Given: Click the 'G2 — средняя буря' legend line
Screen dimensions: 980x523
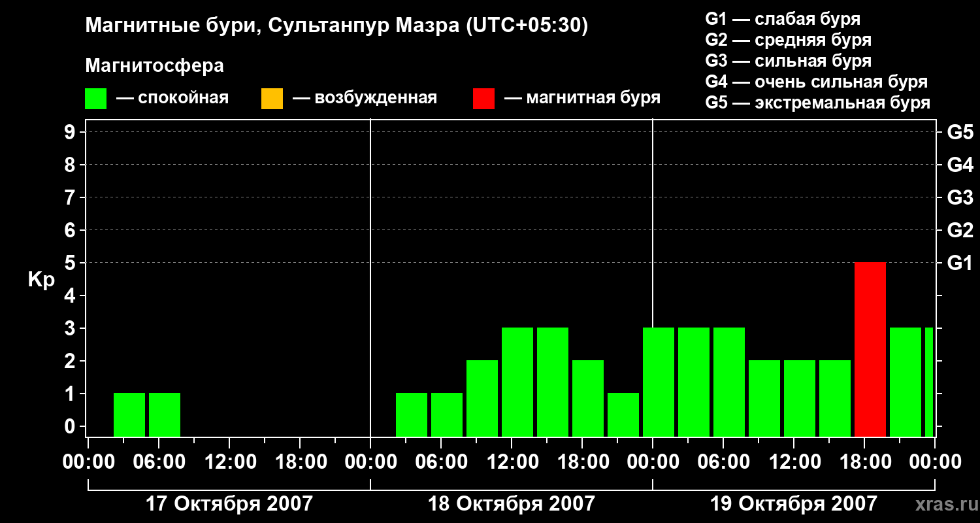Looking at the screenshot, I should (789, 40).
